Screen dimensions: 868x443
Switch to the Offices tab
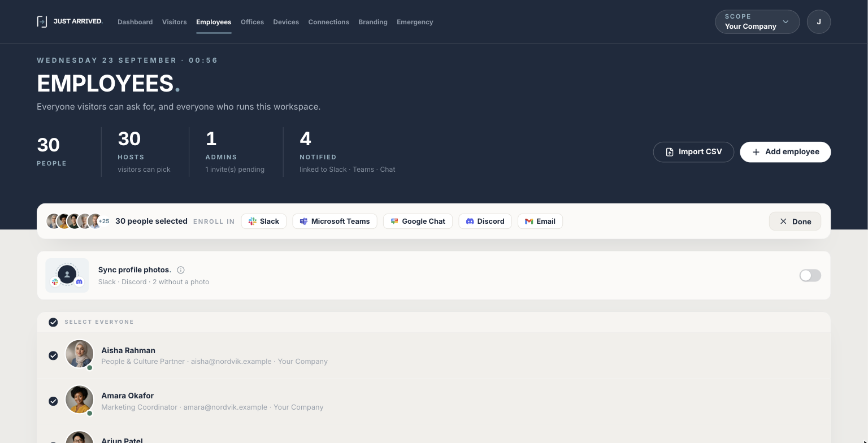[x=252, y=22]
